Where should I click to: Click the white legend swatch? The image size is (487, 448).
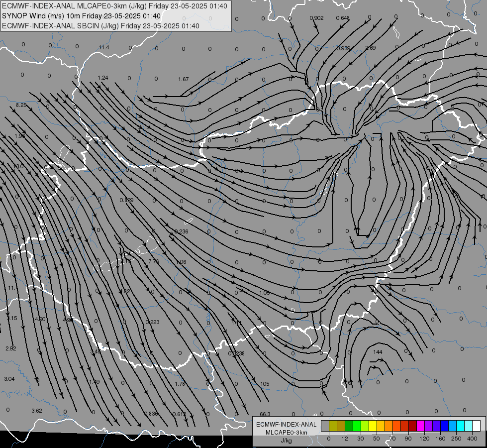(x=477, y=426)
